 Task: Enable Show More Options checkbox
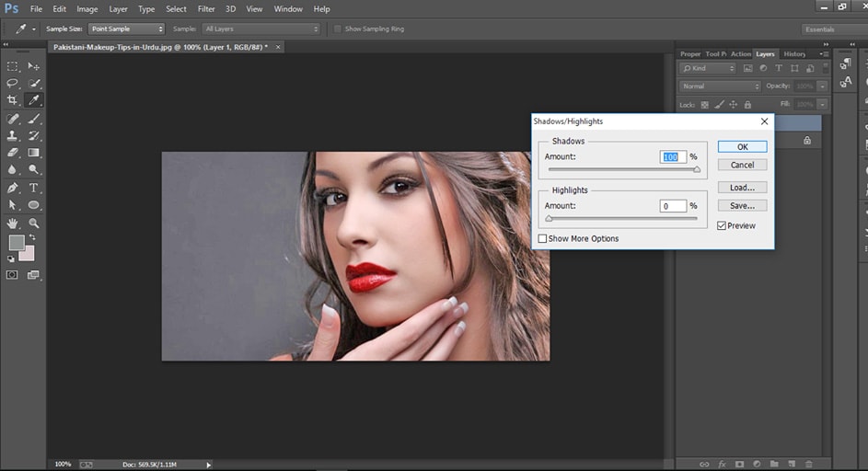[x=543, y=239]
